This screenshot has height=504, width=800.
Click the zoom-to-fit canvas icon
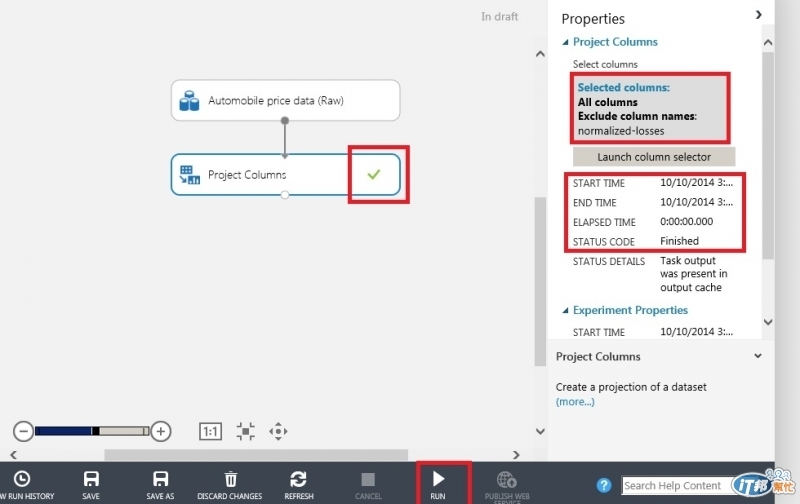click(x=246, y=432)
